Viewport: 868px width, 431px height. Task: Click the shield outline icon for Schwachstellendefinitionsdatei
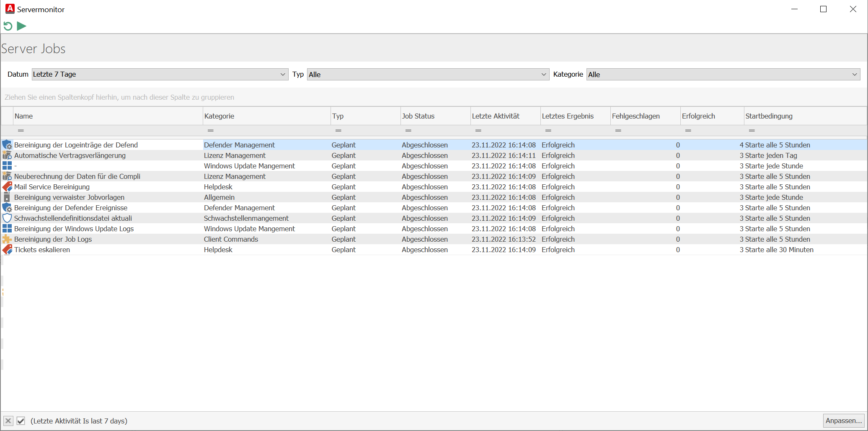coord(7,218)
